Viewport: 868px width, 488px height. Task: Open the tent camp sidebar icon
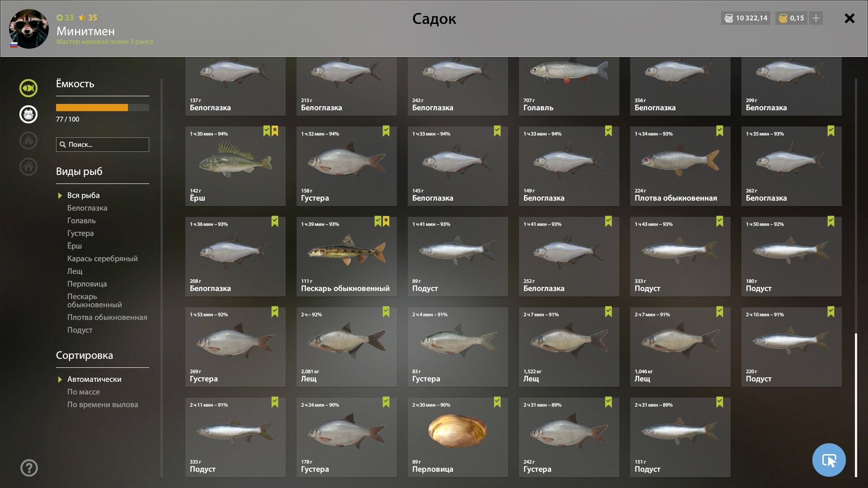(x=28, y=141)
